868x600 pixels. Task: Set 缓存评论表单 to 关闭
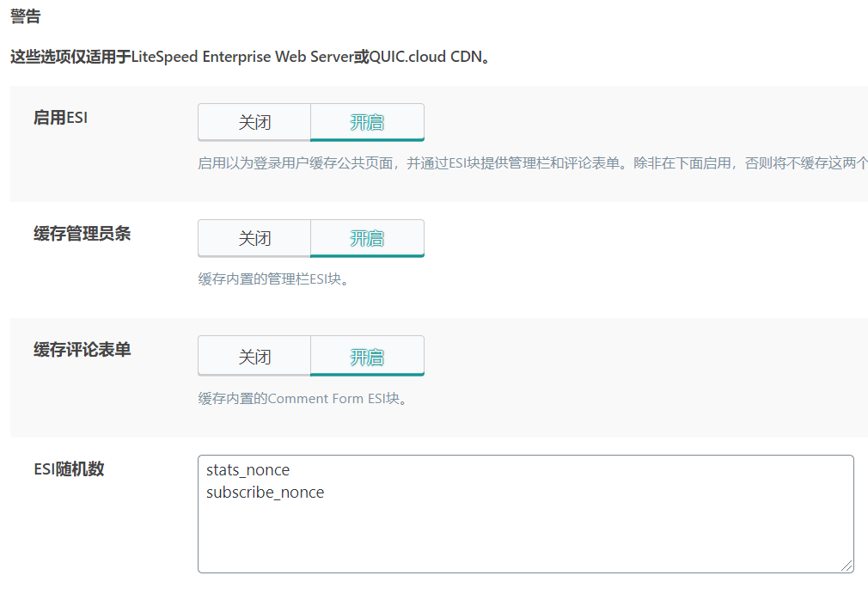254,357
